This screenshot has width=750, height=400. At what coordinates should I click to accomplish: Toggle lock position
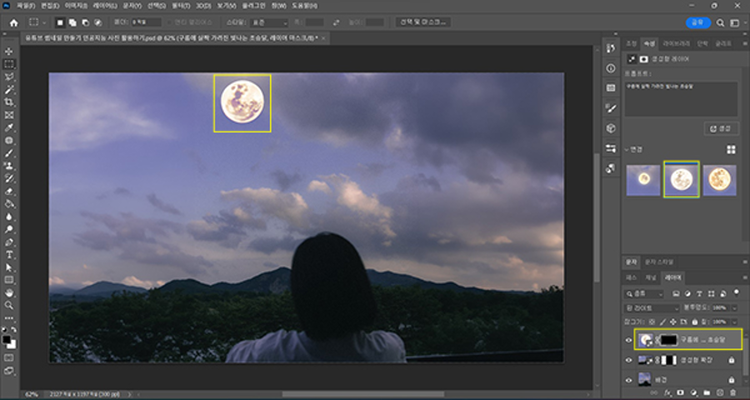pyautogui.click(x=673, y=322)
